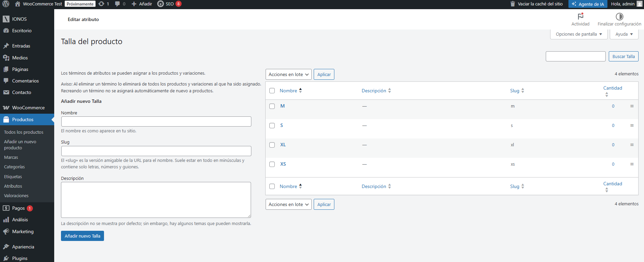The height and width of the screenshot is (262, 644).
Task: Click the drag handle icon for XL row
Action: point(632,145)
